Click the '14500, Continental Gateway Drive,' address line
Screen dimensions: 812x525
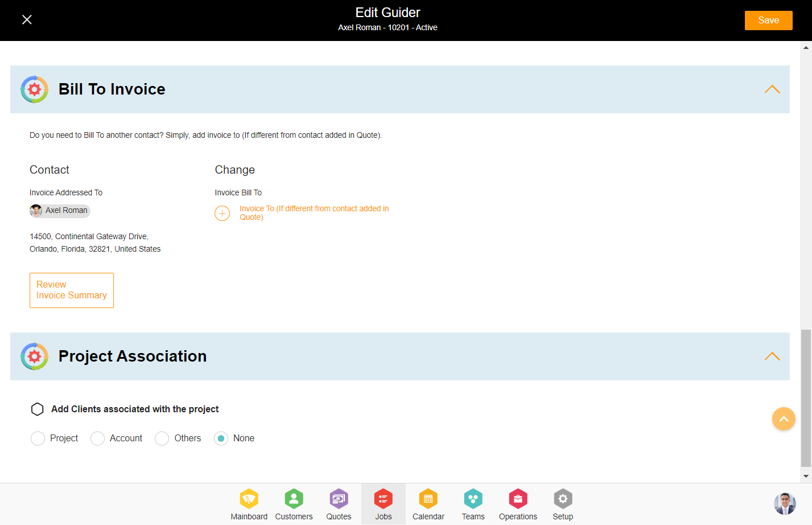tap(89, 237)
